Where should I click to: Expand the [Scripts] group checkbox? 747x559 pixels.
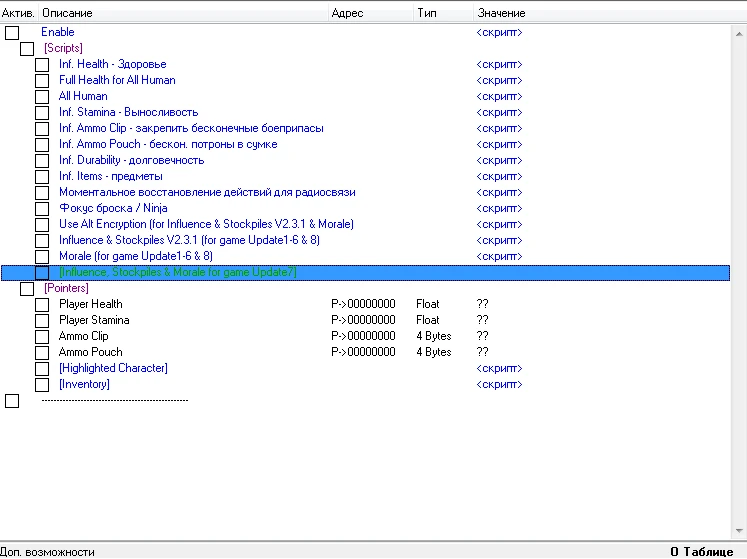pos(27,49)
